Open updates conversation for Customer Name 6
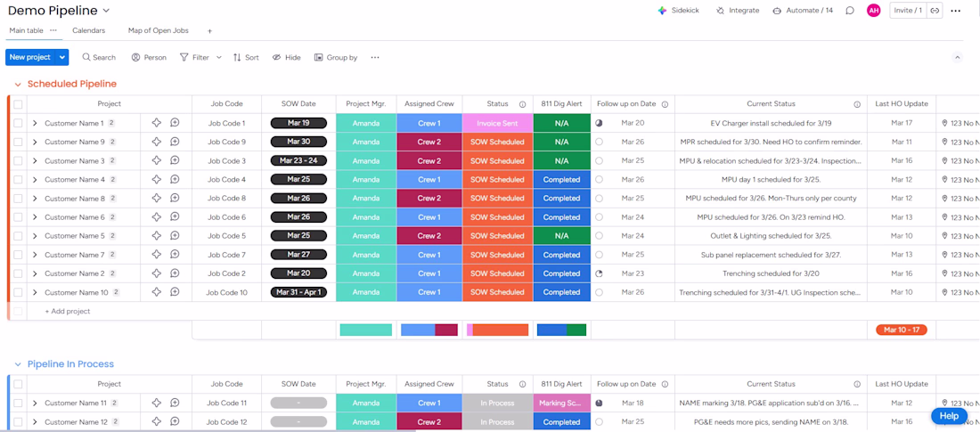Image resolution: width=980 pixels, height=432 pixels. pyautogui.click(x=175, y=217)
